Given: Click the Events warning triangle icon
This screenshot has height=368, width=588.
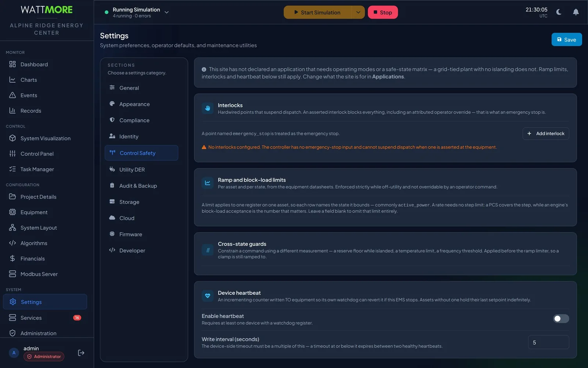Looking at the screenshot, I should (x=12, y=95).
